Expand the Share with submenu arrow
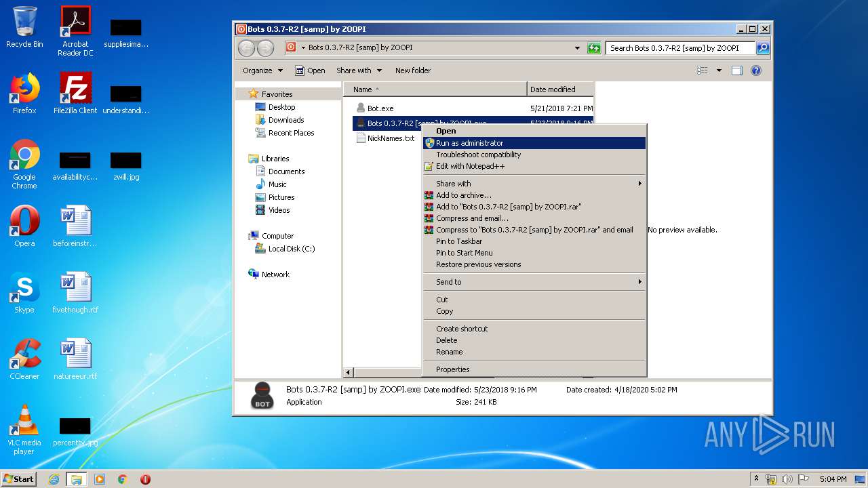 pyautogui.click(x=639, y=184)
